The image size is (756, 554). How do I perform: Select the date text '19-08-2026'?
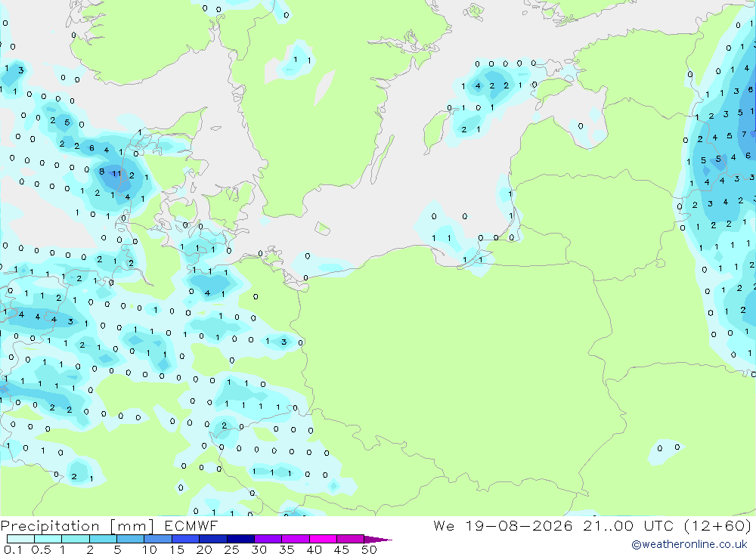(x=519, y=525)
